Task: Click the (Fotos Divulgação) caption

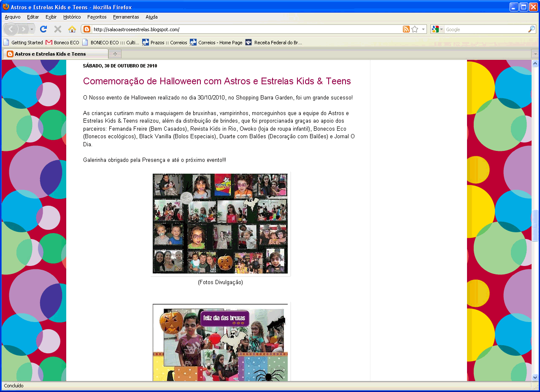Action: pyautogui.click(x=220, y=282)
